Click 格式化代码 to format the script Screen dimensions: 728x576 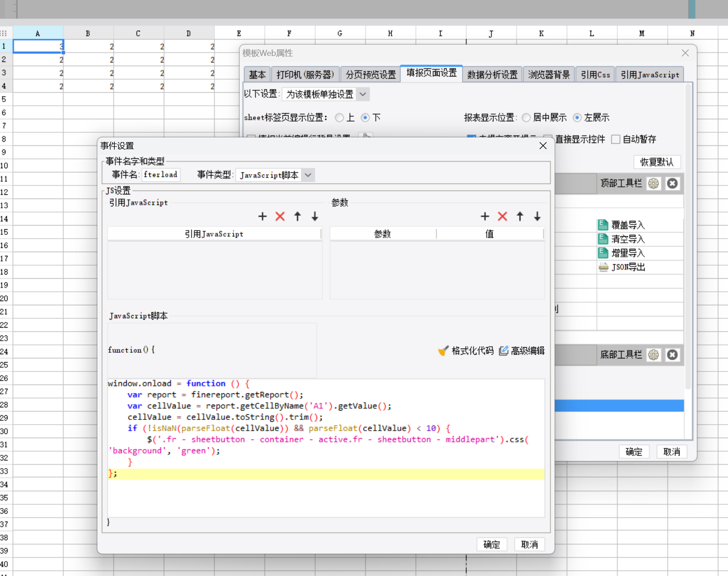click(465, 350)
